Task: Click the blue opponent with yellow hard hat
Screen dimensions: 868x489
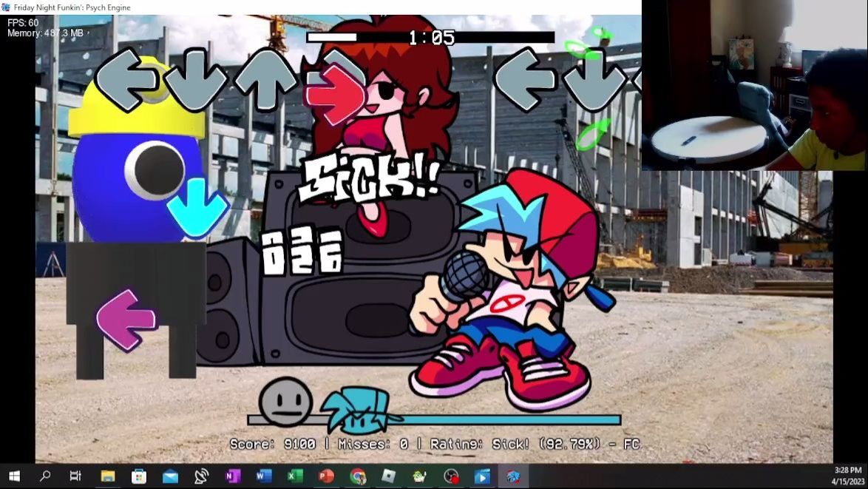Action: [137, 219]
